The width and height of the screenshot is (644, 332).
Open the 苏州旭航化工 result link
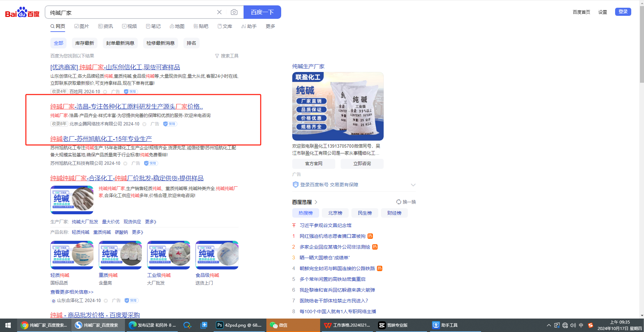pos(101,139)
